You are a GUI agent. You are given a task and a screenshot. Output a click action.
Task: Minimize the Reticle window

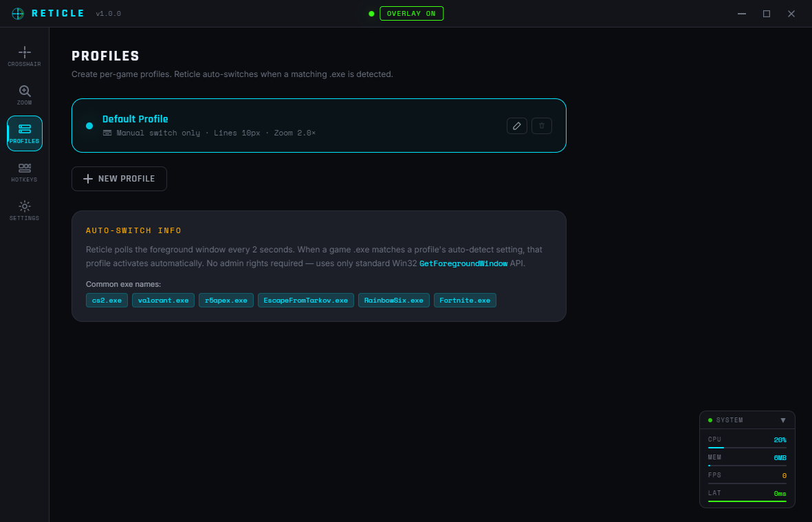point(742,14)
